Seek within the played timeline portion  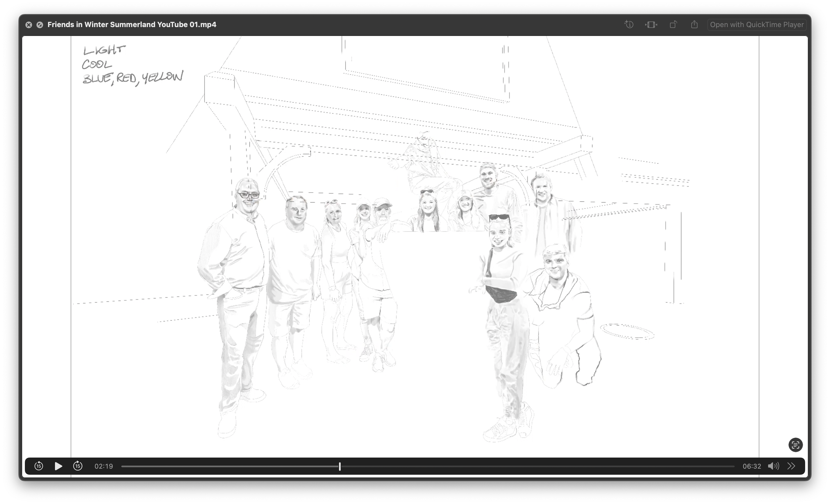(x=229, y=466)
